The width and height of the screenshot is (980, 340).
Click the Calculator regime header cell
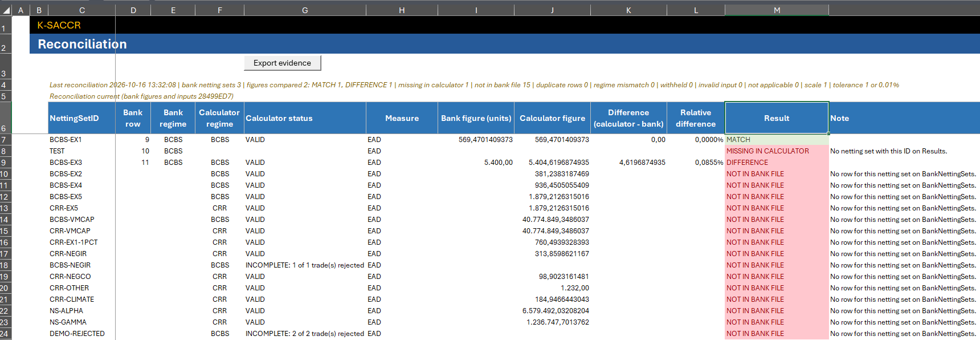219,118
